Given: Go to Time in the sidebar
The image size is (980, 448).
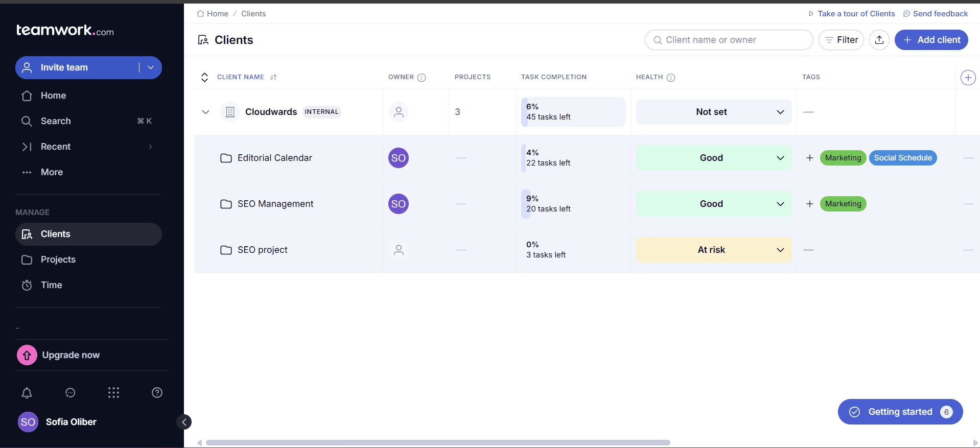Looking at the screenshot, I should [x=51, y=285].
